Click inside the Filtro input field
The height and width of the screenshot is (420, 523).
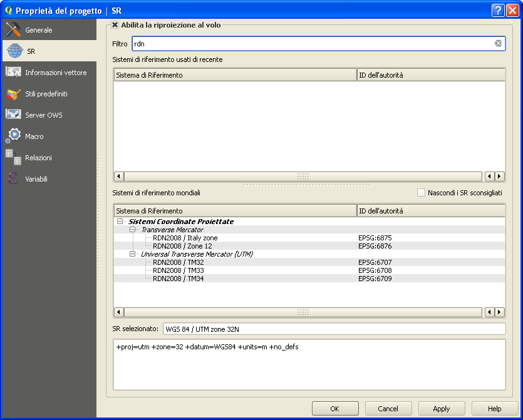[307, 44]
